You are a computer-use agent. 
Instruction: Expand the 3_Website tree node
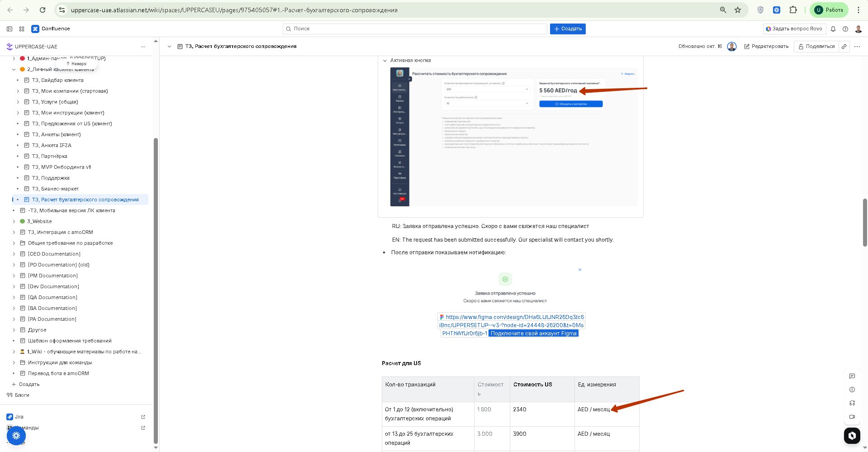[x=14, y=222]
